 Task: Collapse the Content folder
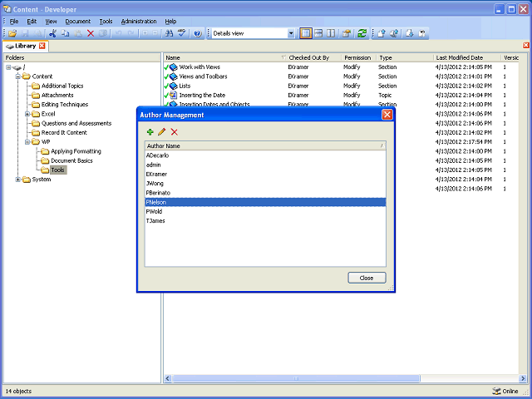pyautogui.click(x=18, y=76)
